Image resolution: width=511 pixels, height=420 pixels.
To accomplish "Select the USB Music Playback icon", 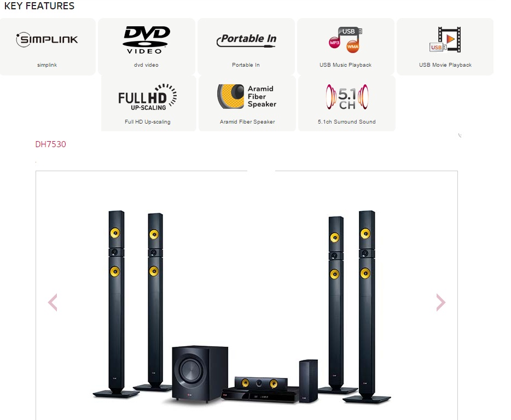I will (x=345, y=40).
